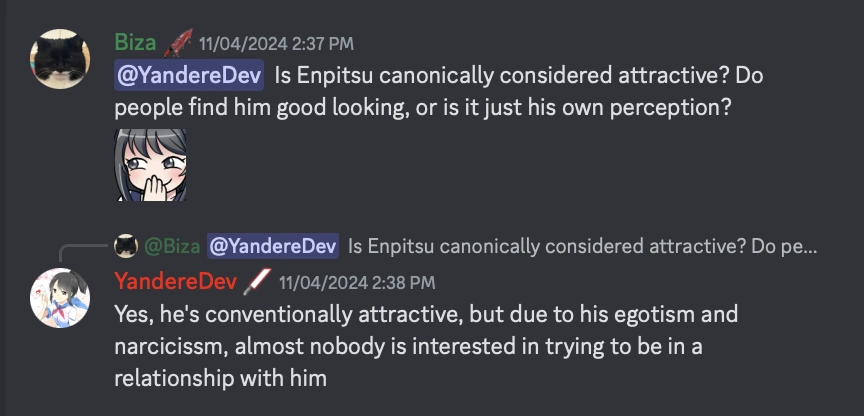This screenshot has height=416, width=864.
Task: Click the green Biza username
Action: click(135, 43)
